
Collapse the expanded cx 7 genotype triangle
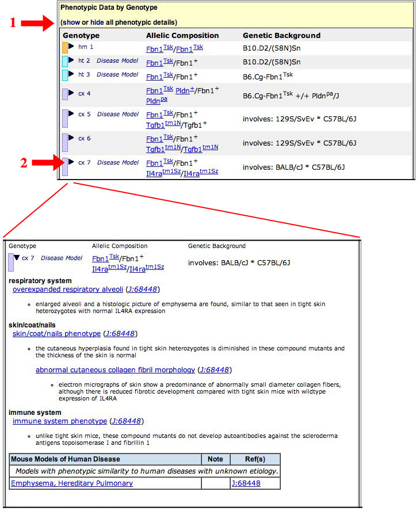(17, 258)
